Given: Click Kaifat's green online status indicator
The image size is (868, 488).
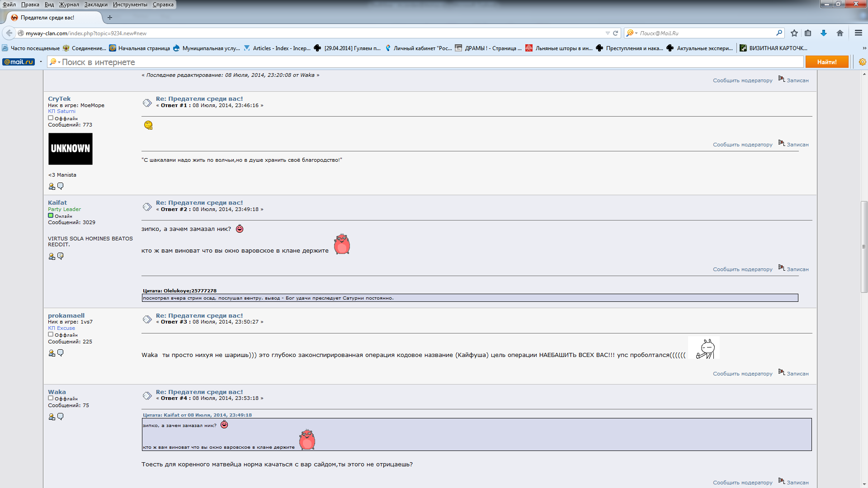Looking at the screenshot, I should [51, 216].
